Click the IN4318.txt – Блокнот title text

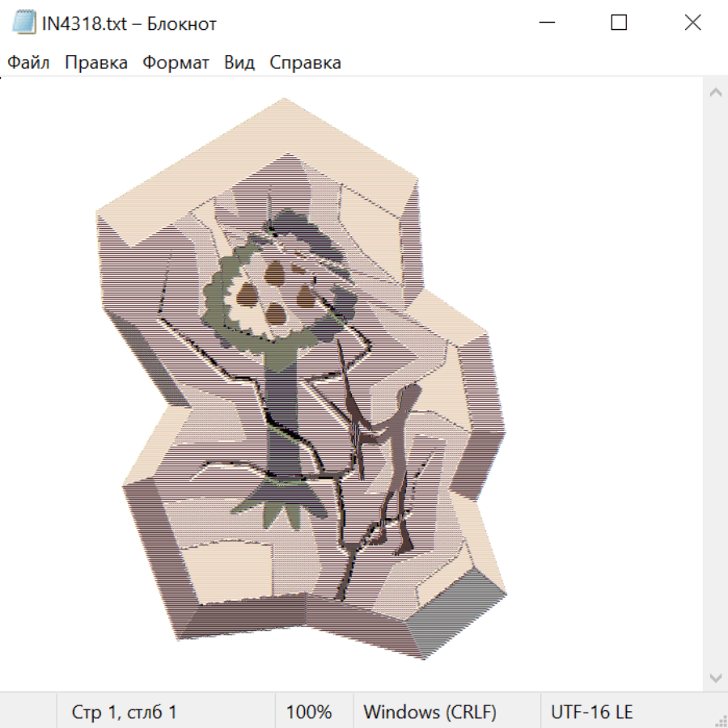coord(129,23)
